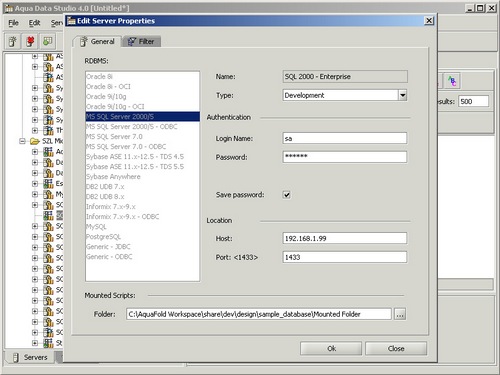
Task: Click the Name field
Action: pos(345,77)
